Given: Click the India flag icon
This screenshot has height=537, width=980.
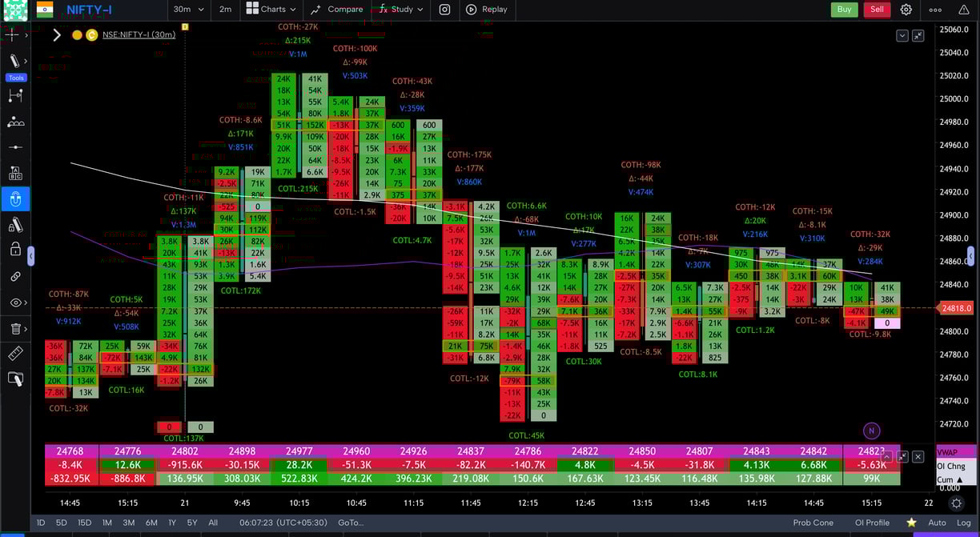Looking at the screenshot, I should click(45, 10).
